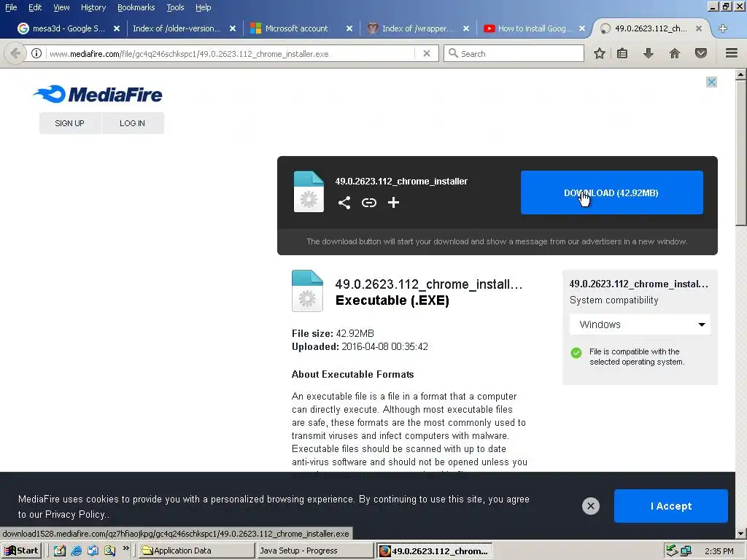
Task: Click the Firefox back arrow button
Action: (x=15, y=53)
